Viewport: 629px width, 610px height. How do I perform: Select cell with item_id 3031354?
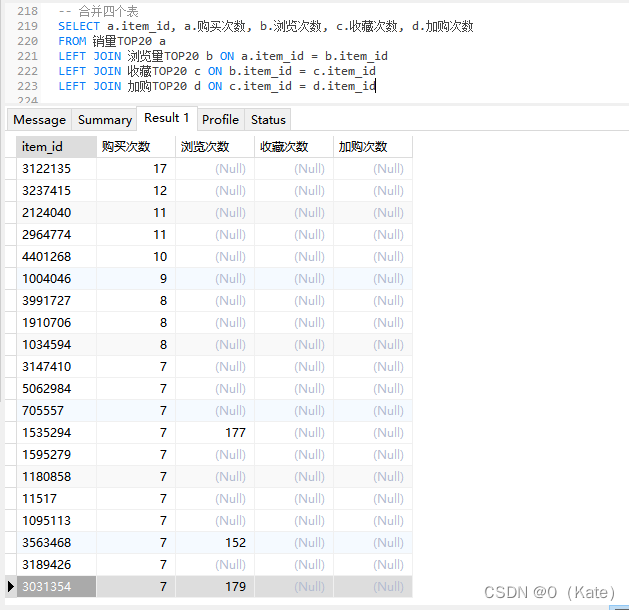pos(56,587)
